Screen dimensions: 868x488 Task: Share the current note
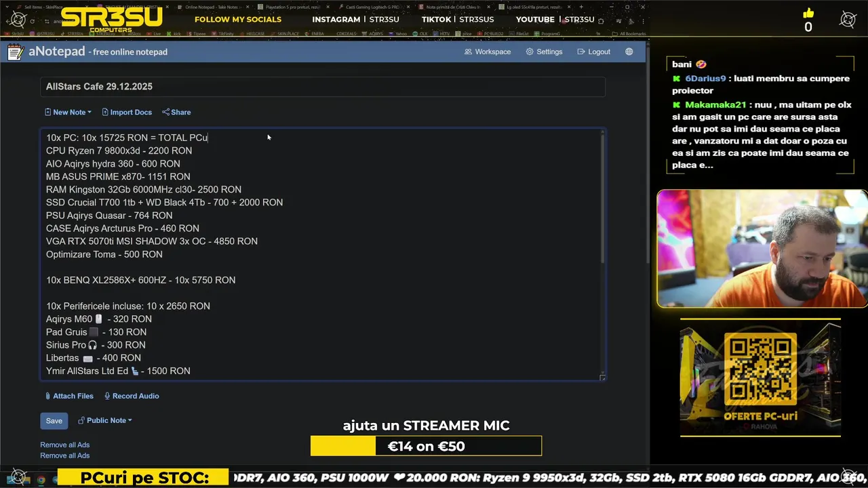176,113
